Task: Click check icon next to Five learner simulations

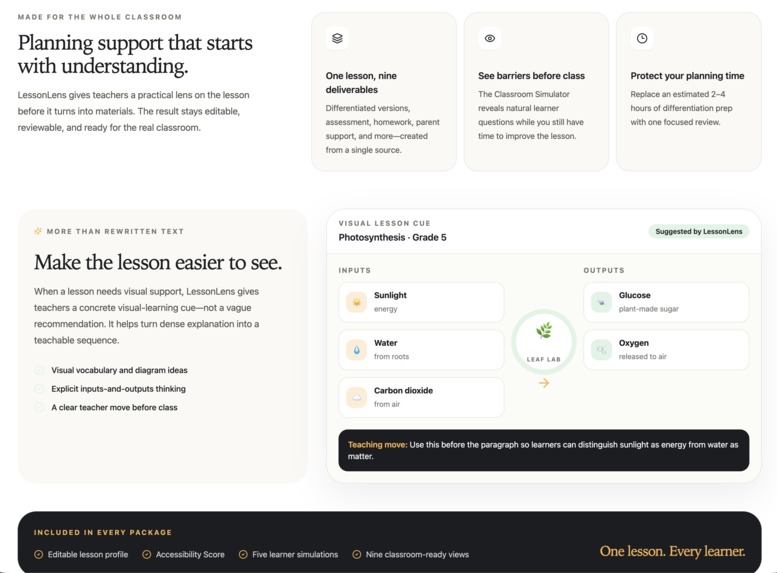Action: pos(243,555)
